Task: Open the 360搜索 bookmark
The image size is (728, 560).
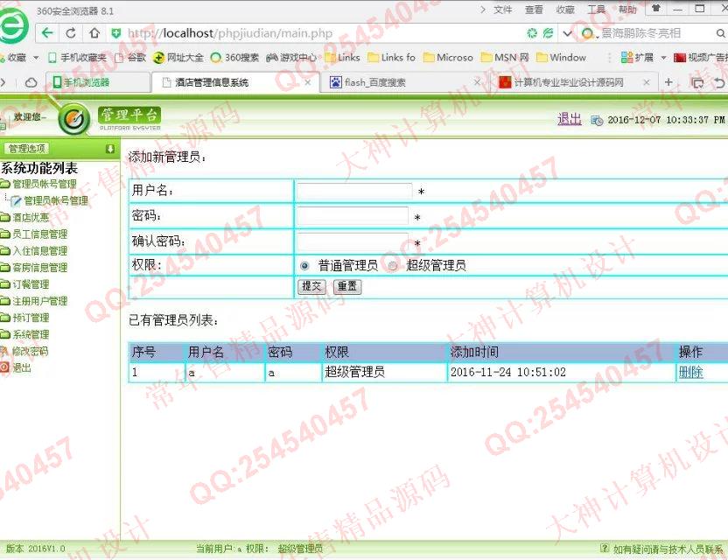Action: (x=234, y=58)
